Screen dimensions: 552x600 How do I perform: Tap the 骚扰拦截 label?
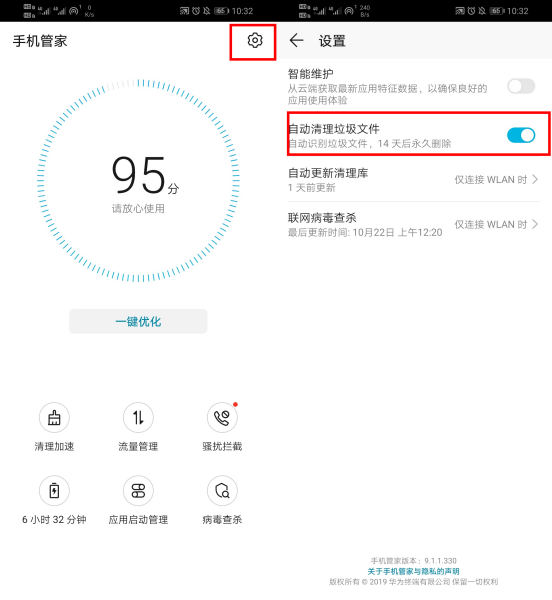pos(222,446)
